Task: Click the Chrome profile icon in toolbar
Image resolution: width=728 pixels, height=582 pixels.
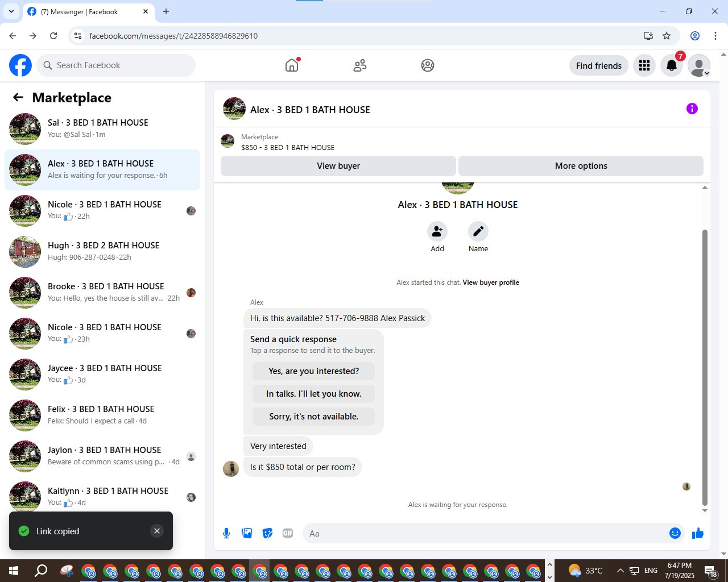Action: click(x=695, y=36)
